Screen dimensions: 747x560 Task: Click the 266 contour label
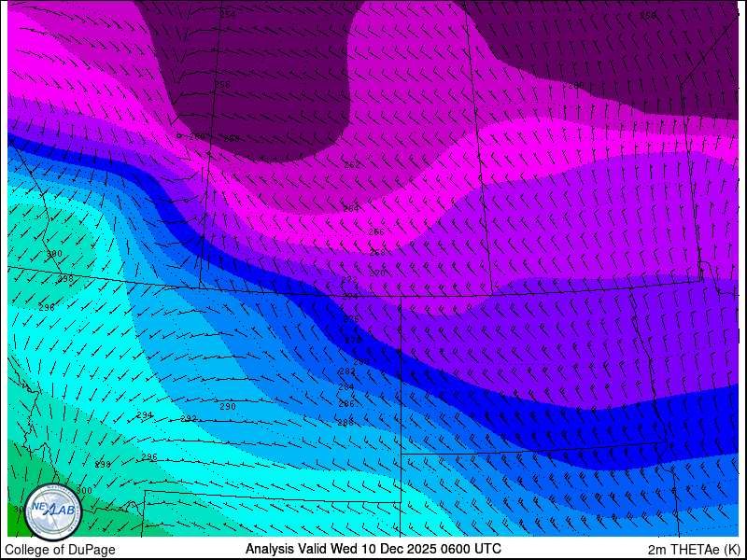click(x=376, y=231)
